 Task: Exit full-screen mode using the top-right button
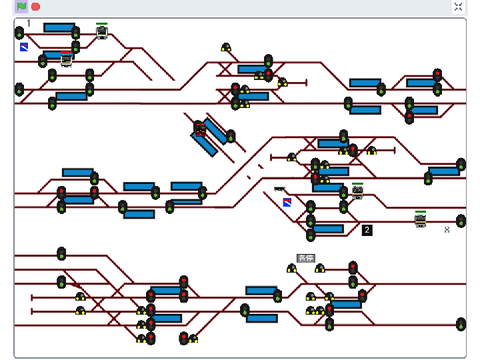pyautogui.click(x=458, y=7)
